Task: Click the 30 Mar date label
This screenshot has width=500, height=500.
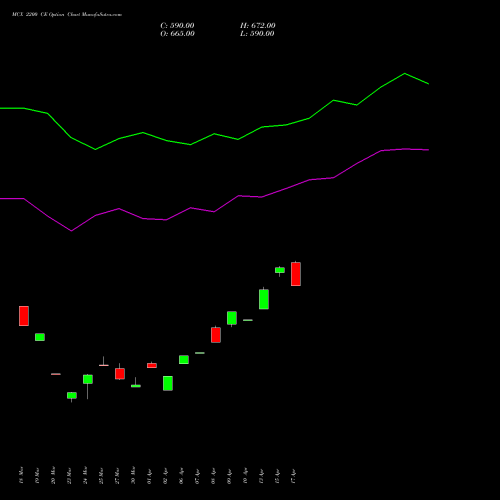Action: pos(133,475)
